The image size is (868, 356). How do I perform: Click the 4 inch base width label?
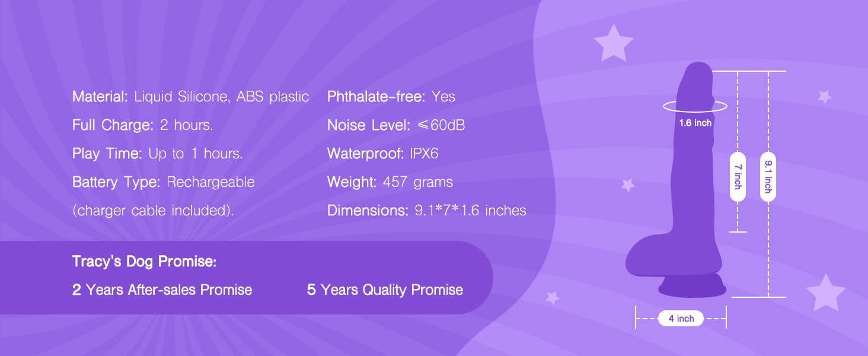click(x=681, y=319)
